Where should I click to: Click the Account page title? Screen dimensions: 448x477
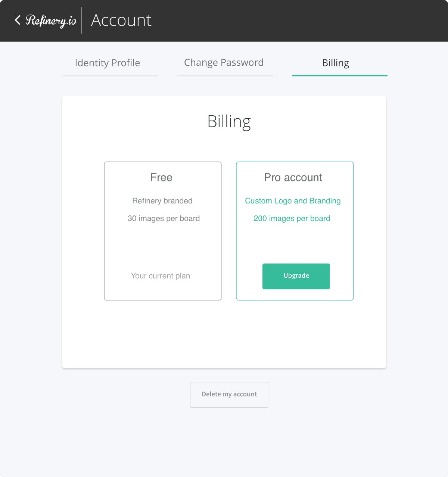[x=121, y=20]
